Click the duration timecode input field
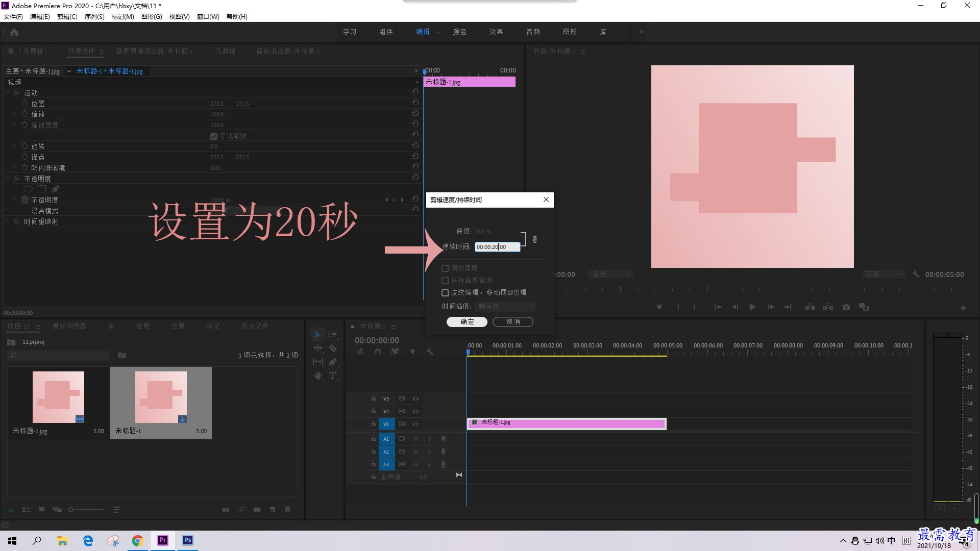 click(498, 247)
